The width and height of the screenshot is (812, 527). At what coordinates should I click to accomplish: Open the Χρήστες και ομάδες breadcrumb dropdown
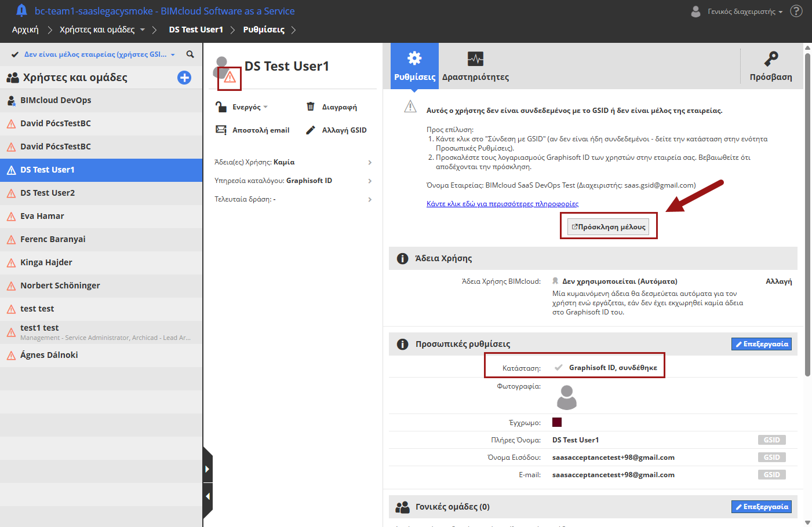click(143, 30)
